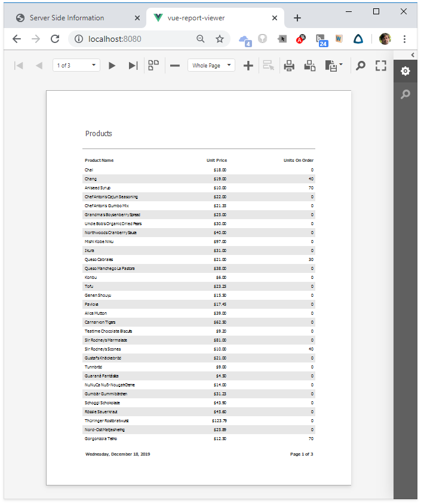The width and height of the screenshot is (421, 504).
Task: Click the export document icon
Action: (x=331, y=66)
